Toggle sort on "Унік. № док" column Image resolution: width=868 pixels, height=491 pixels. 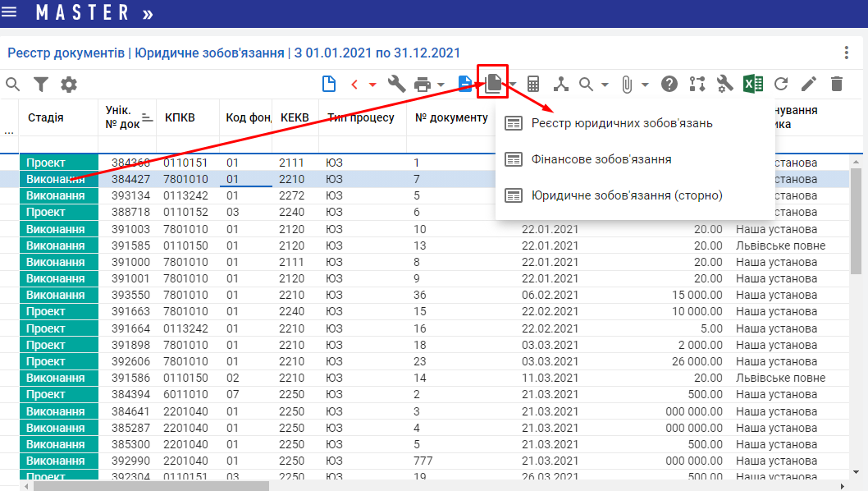pos(147,117)
